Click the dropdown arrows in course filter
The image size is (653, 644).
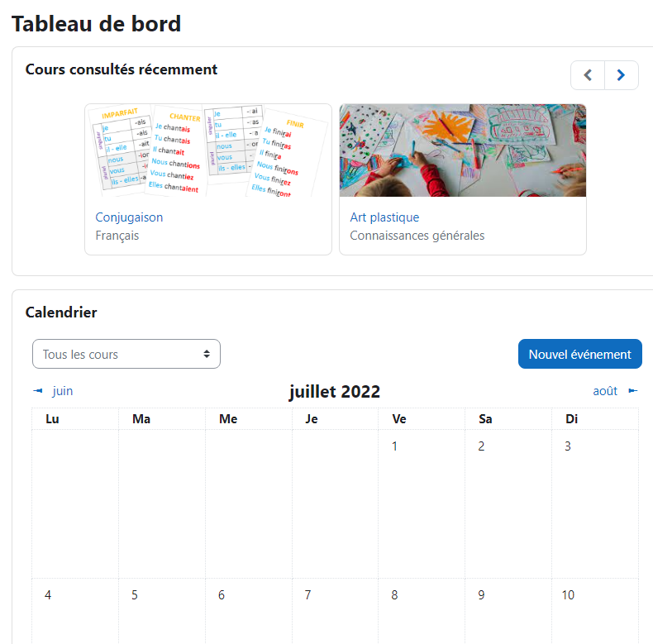coord(207,354)
